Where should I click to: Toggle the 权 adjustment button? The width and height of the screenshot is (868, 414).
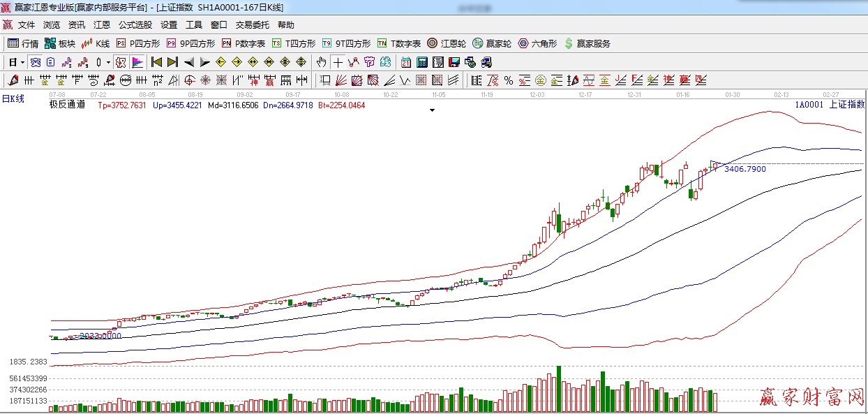pos(121,62)
